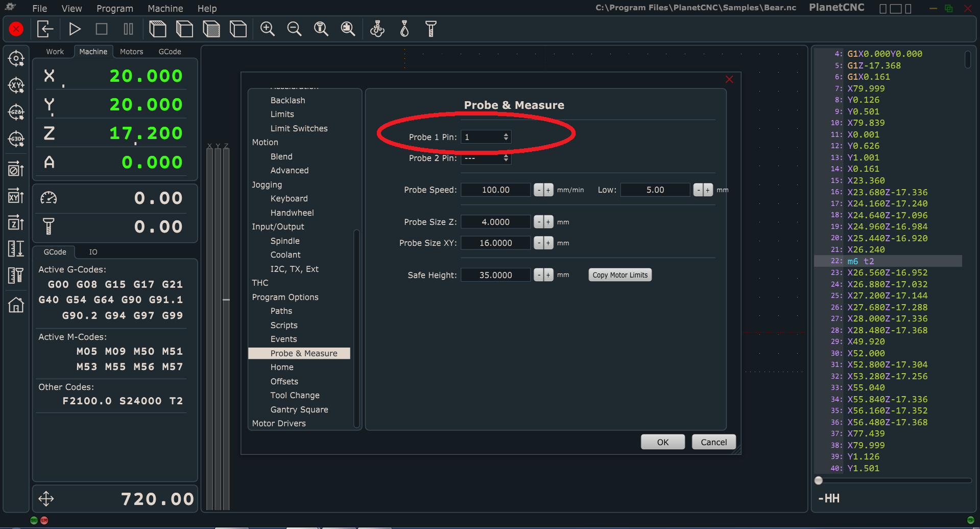The width and height of the screenshot is (980, 529).
Task: Click the Zoom Out magnifier icon
Action: tap(294, 29)
